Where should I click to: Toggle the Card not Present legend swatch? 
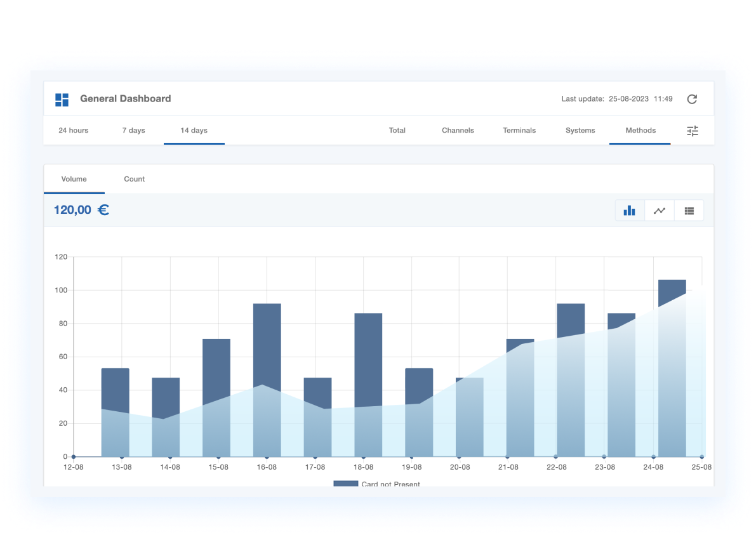click(346, 484)
